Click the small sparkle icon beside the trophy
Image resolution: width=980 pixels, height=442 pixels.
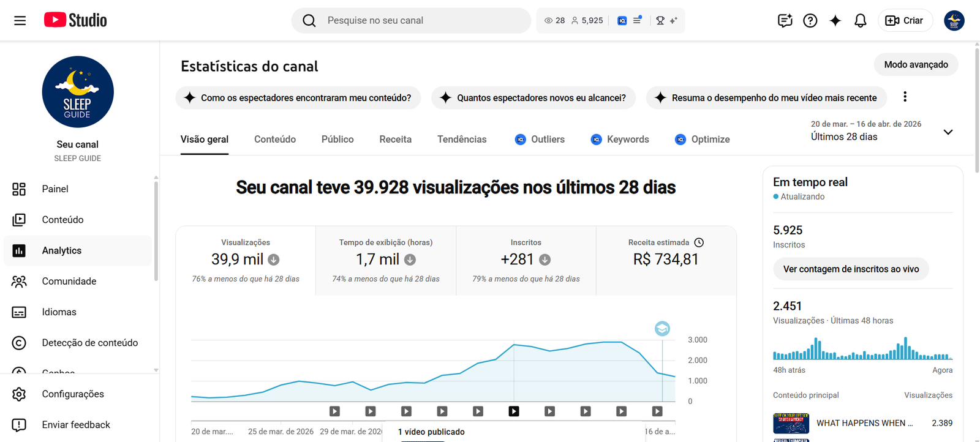pos(674,21)
